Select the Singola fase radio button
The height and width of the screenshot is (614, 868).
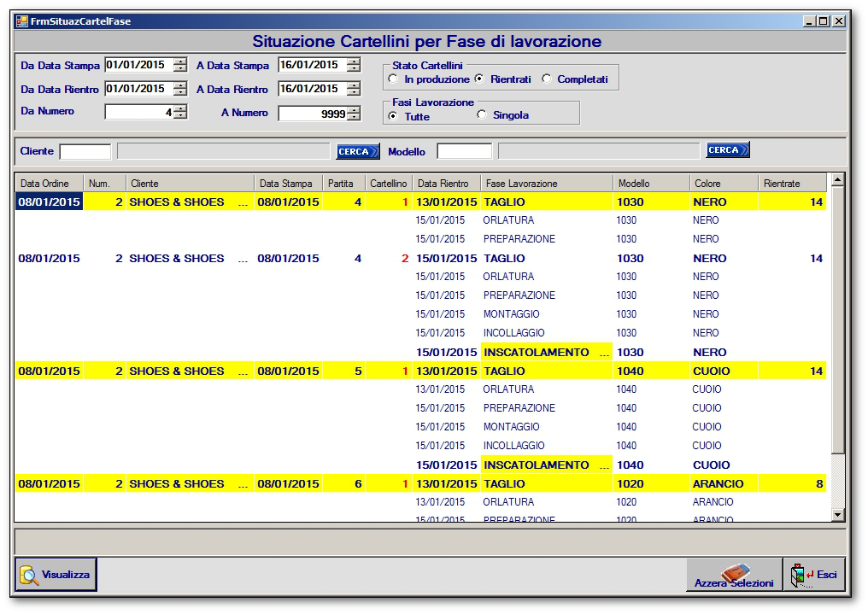pyautogui.click(x=482, y=114)
